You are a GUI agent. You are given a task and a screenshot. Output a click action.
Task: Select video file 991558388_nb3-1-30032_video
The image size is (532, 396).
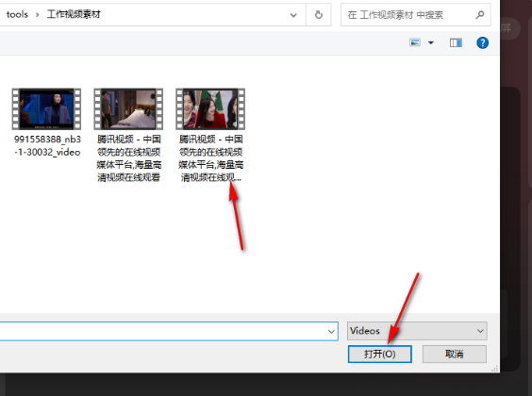47,123
